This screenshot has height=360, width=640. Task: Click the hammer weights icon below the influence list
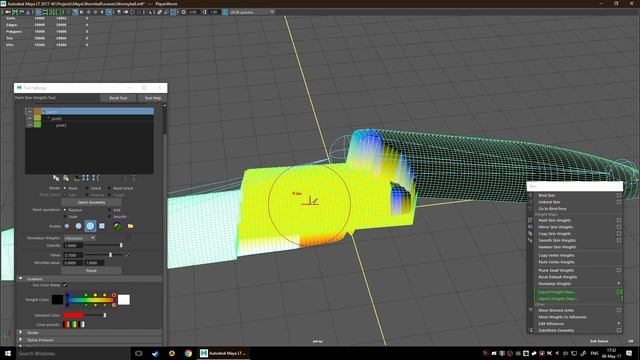pos(76,178)
